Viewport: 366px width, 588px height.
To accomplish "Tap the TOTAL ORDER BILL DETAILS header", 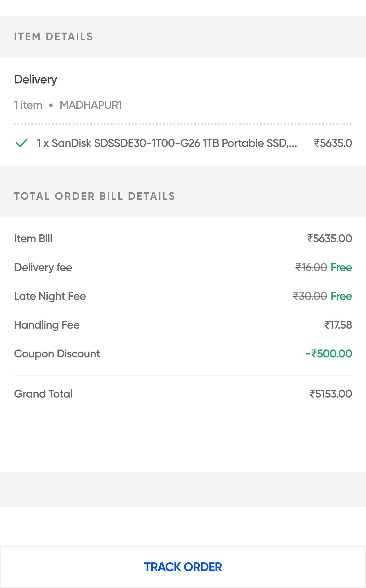I will coord(95,196).
